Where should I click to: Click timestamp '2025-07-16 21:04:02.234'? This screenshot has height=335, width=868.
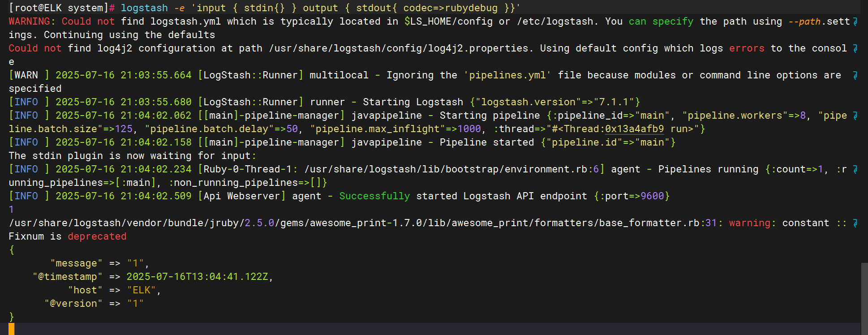124,169
